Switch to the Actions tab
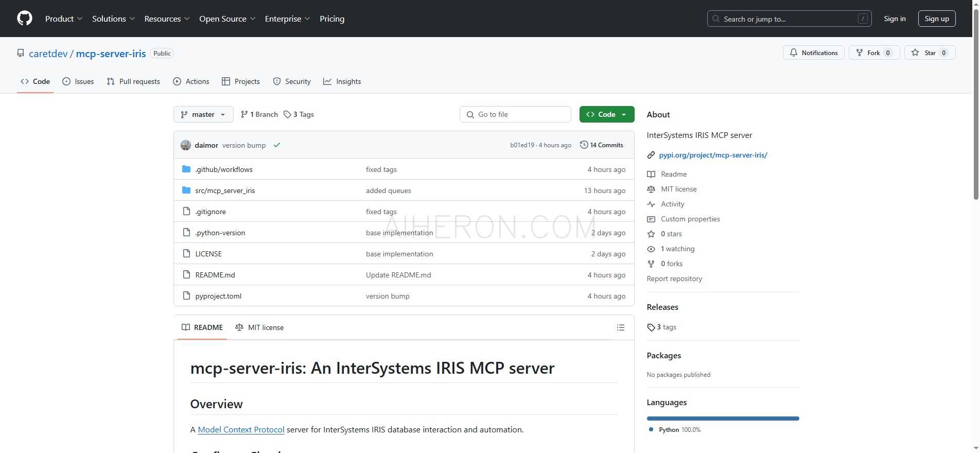The width and height of the screenshot is (980, 453). pyautogui.click(x=191, y=81)
